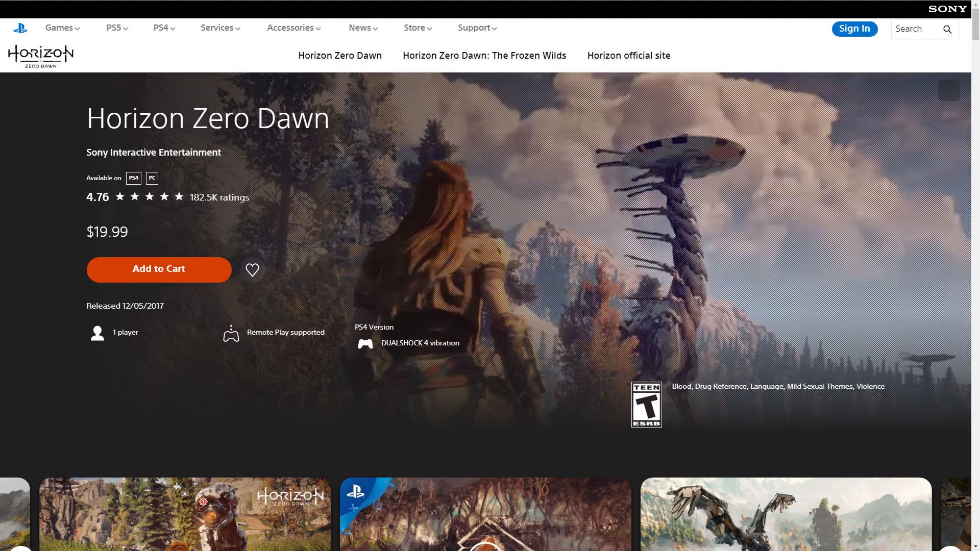This screenshot has height=551, width=980.
Task: Expand the PS5 dropdown menu
Action: coord(117,28)
